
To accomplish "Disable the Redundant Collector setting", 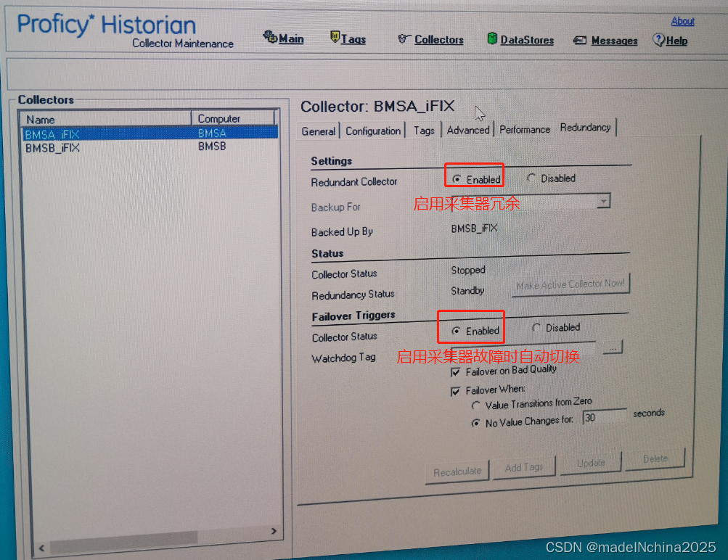I will (x=533, y=178).
